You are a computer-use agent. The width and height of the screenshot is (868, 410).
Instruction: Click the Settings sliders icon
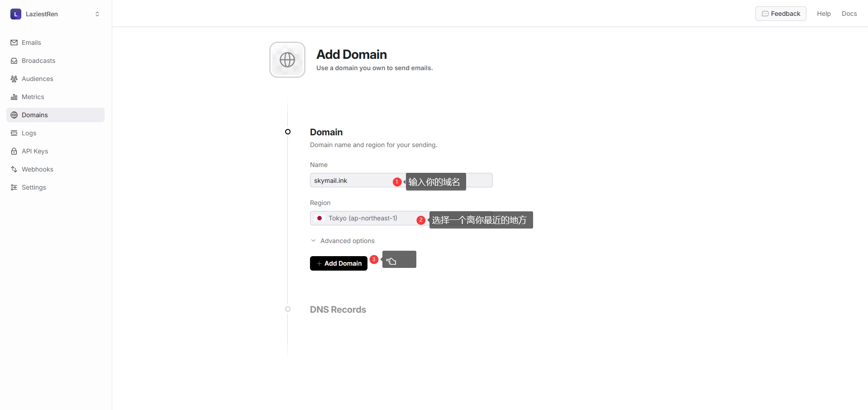tap(14, 187)
